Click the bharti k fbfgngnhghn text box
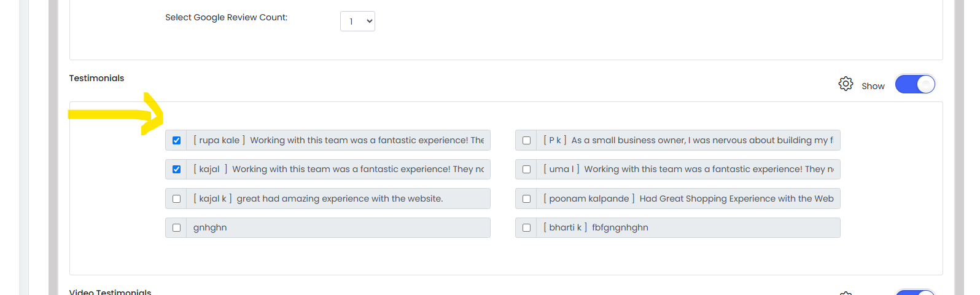This screenshot has width=980, height=295. click(688, 227)
